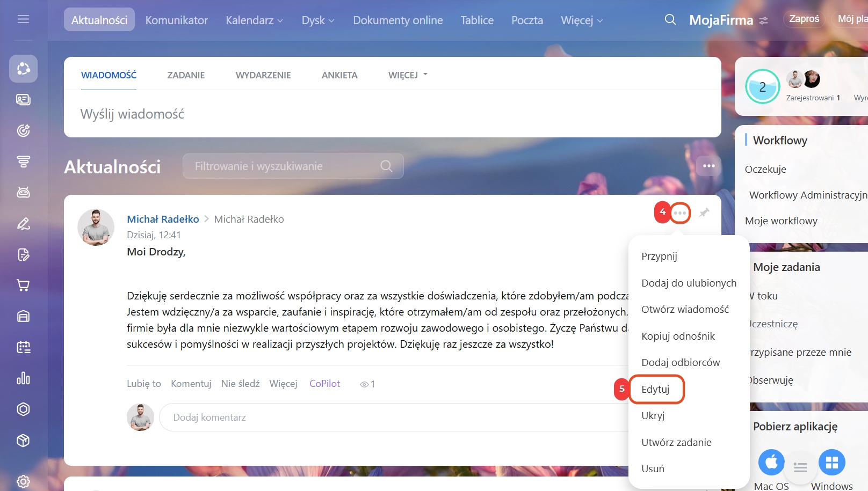868x491 pixels.
Task: Click the Windows download icon
Action: [x=831, y=462]
